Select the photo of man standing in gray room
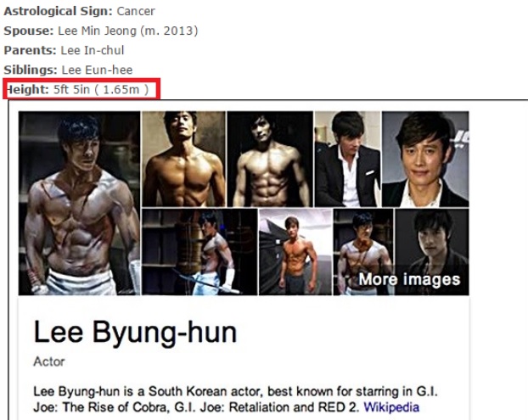528x420 pixels. 295,252
